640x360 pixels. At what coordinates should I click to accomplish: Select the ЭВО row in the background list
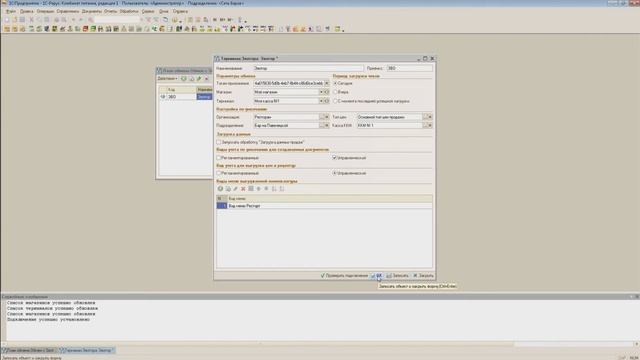tap(185, 97)
